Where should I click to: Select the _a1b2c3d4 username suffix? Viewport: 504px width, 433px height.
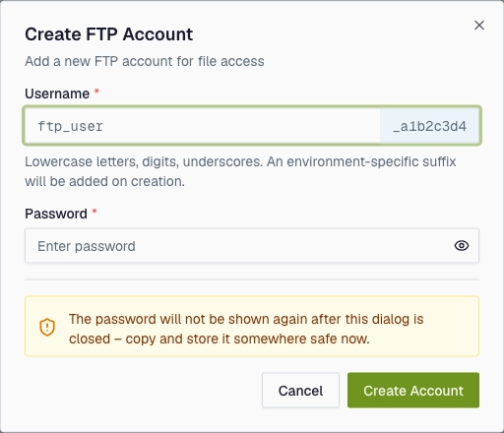pos(429,126)
